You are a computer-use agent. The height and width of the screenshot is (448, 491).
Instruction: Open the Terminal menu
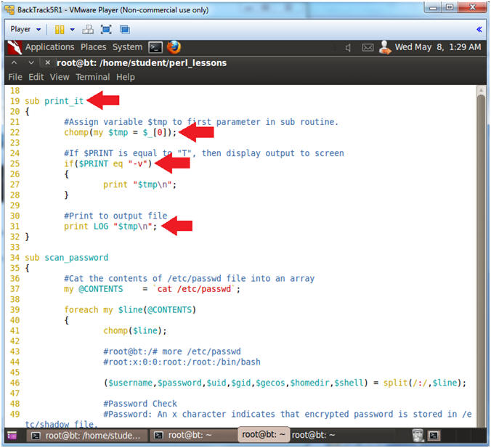tap(93, 77)
